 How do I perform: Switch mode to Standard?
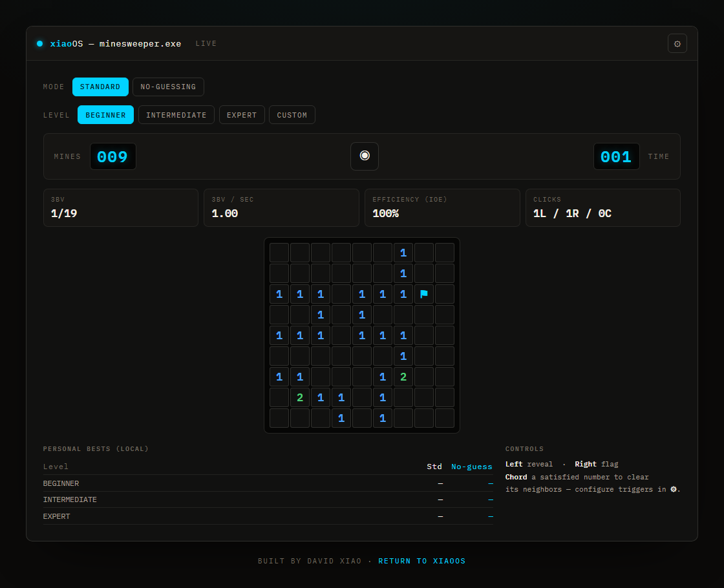pyautogui.click(x=100, y=87)
